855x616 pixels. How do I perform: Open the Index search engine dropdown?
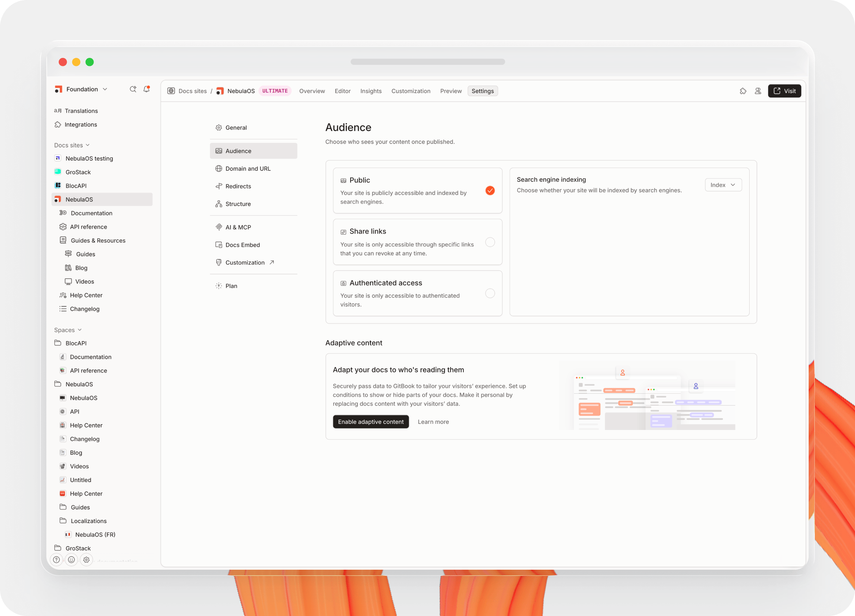[x=723, y=185]
